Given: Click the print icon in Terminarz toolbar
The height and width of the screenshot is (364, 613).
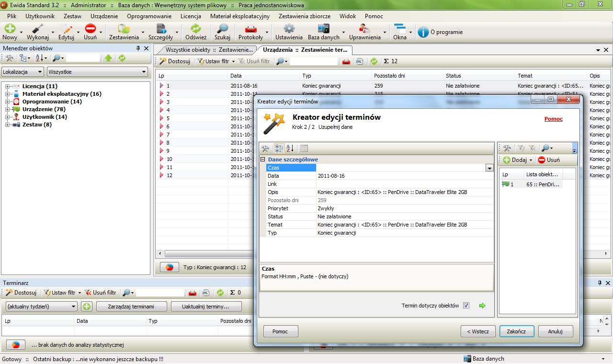Looking at the screenshot, I should point(193,293).
